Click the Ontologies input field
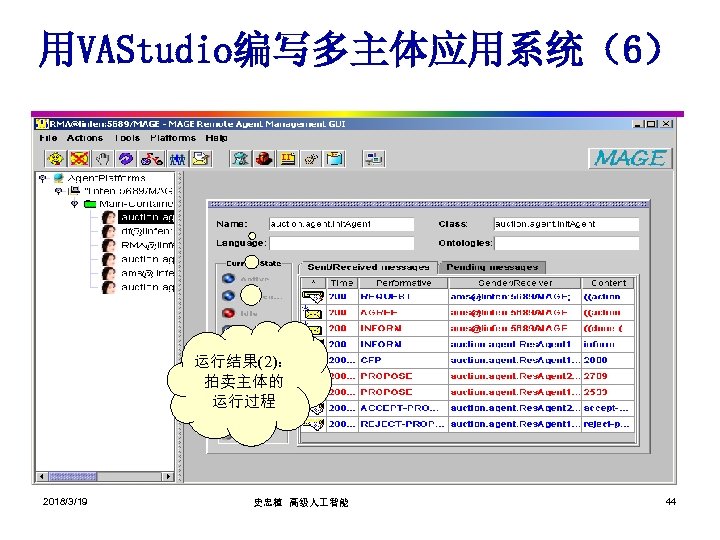This screenshot has height=540, width=720. pos(566,243)
